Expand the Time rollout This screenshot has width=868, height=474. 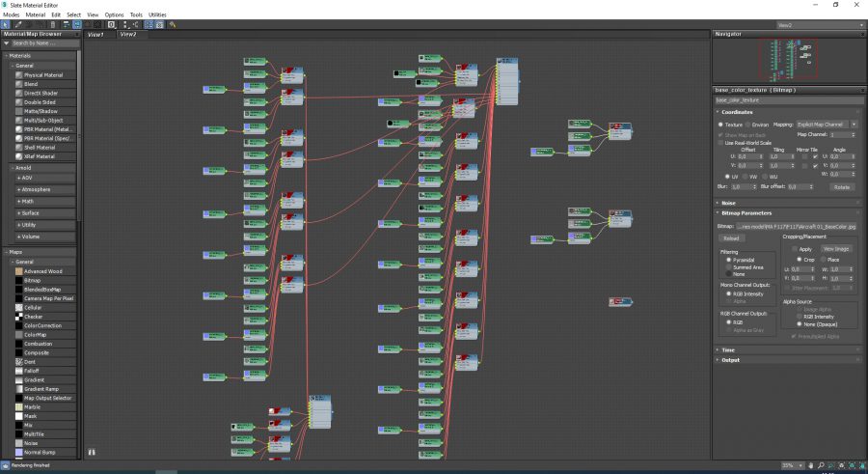coord(728,349)
